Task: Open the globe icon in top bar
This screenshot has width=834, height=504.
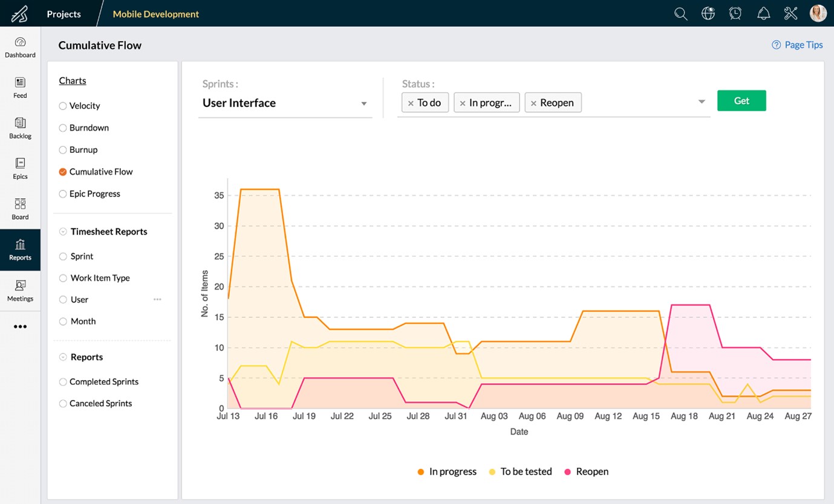Action: (x=708, y=14)
